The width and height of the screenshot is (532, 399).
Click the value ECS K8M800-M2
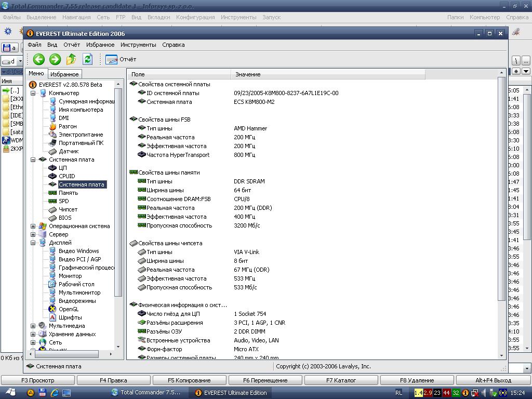254,102
